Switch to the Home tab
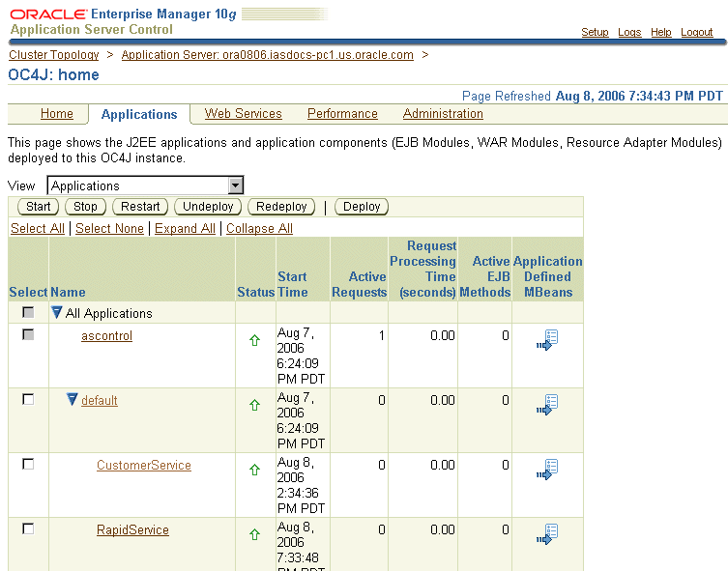 click(x=57, y=114)
